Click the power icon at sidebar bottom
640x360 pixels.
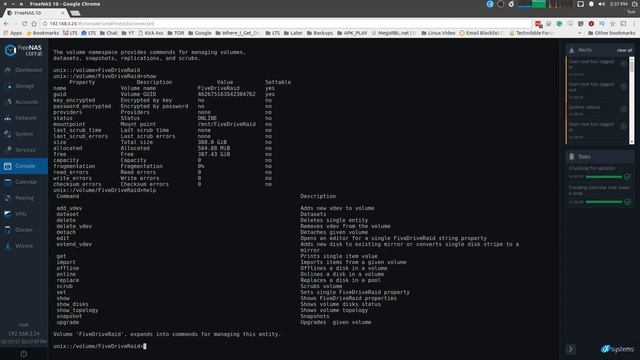(x=24, y=354)
